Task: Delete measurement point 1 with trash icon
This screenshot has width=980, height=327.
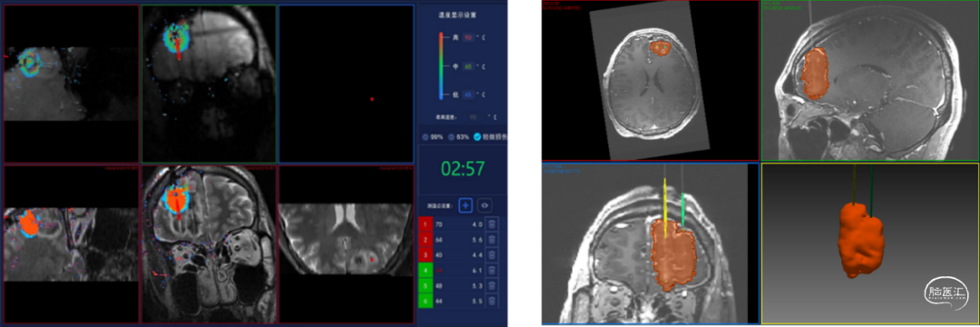Action: coord(492,223)
